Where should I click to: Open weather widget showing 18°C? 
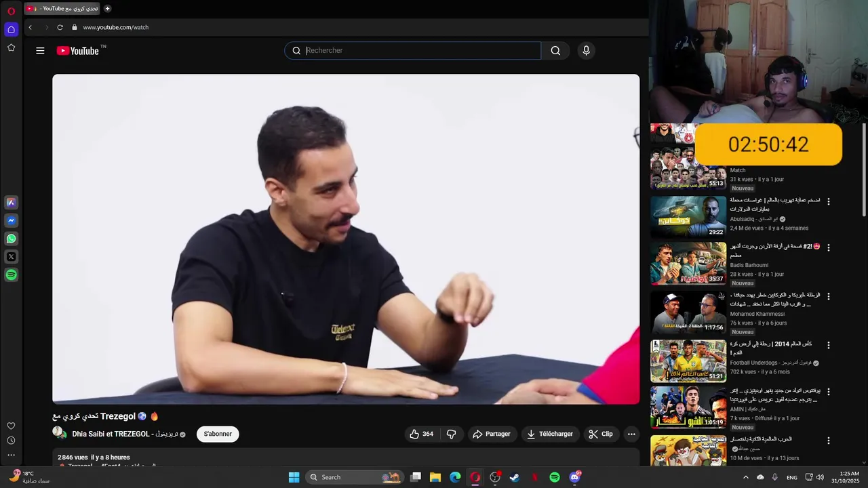pos(30,477)
